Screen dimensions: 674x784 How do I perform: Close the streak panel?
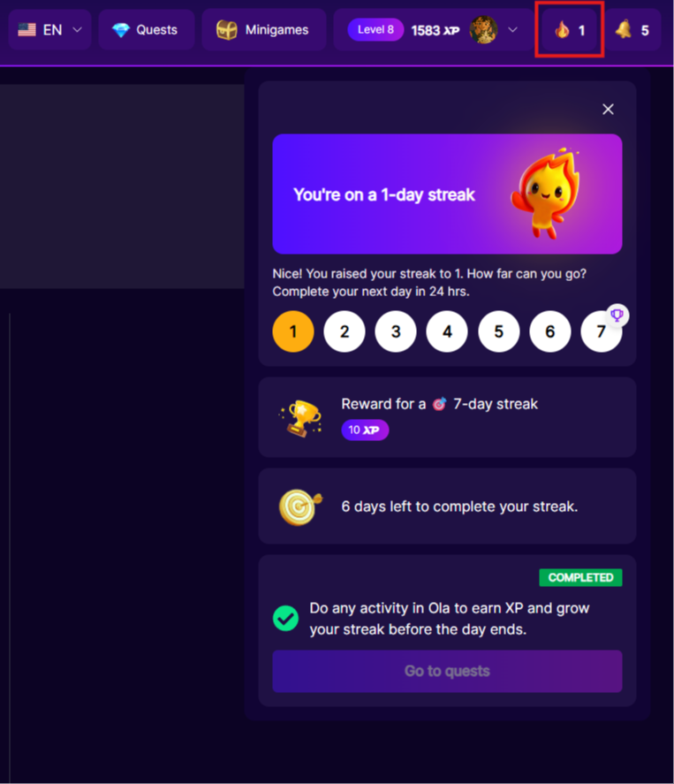pyautogui.click(x=608, y=109)
